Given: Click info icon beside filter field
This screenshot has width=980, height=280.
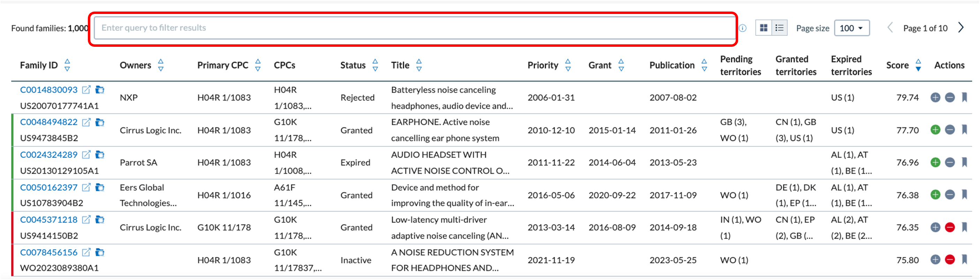Looking at the screenshot, I should pyautogui.click(x=743, y=28).
